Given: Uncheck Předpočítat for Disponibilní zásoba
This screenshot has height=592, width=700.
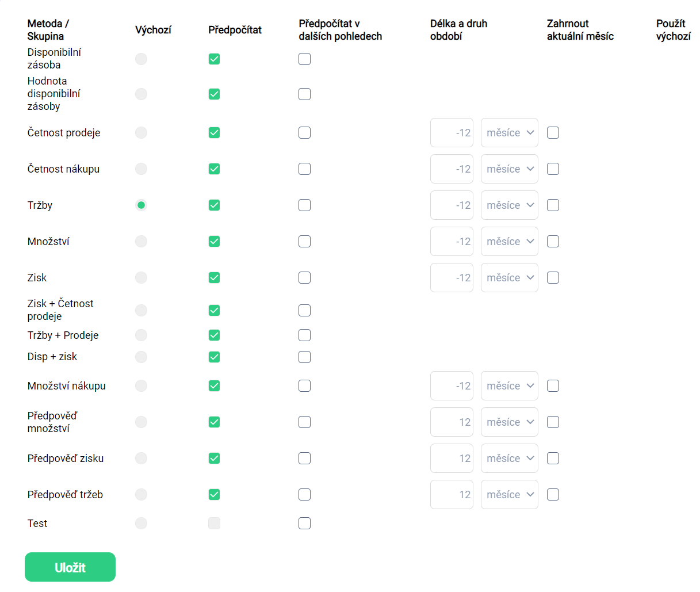Looking at the screenshot, I should point(214,59).
